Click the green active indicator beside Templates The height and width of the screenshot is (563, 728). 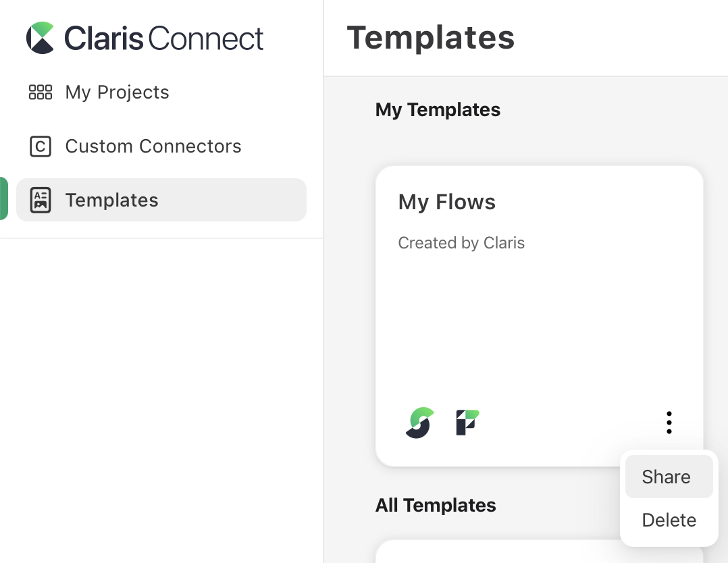click(x=3, y=199)
